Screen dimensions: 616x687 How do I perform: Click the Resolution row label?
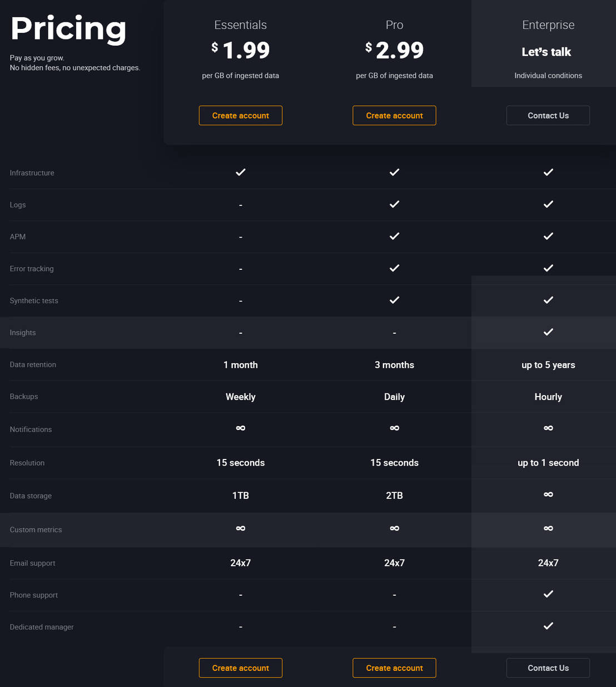tap(27, 463)
